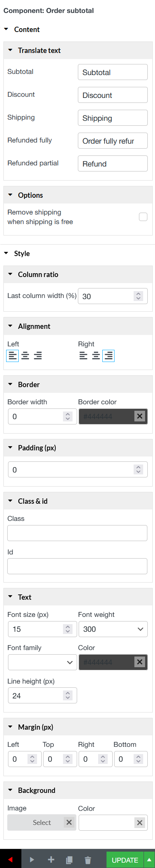This screenshot has height=868, width=155.
Task: Set Left column alignment to center
Action: point(25,356)
